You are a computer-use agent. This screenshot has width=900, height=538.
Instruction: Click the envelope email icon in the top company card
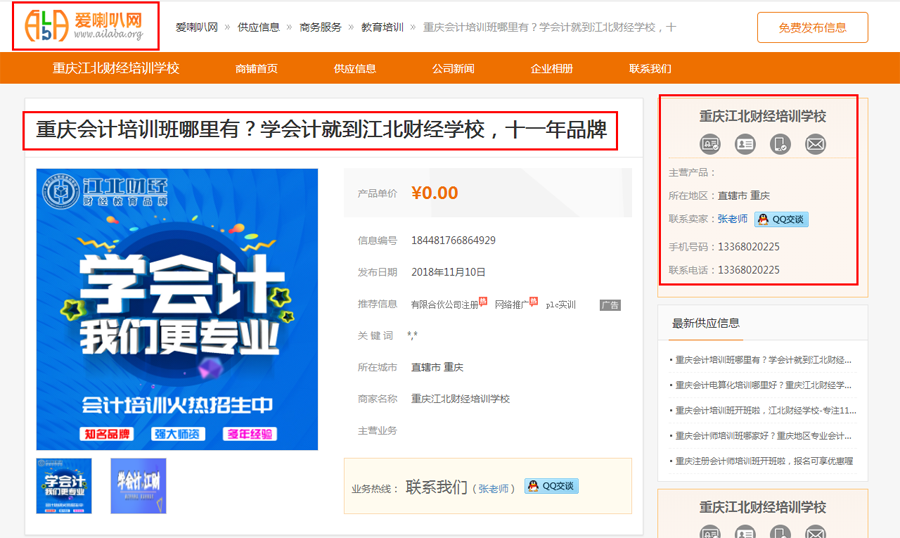(815, 144)
